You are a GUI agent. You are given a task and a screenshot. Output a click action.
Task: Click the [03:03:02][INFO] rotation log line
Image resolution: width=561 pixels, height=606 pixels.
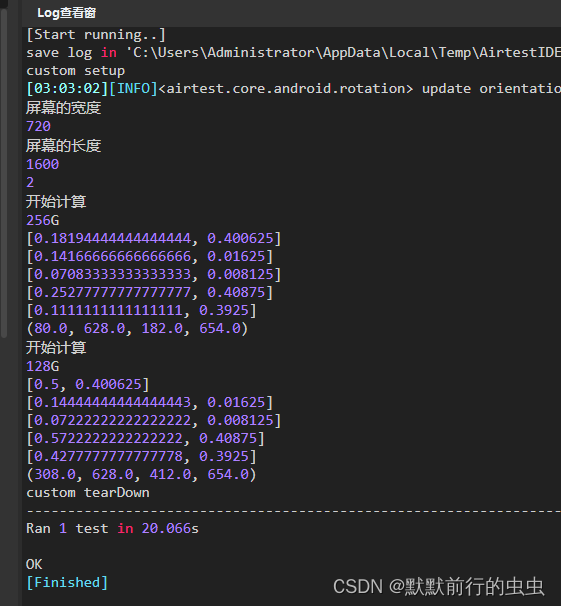(293, 89)
